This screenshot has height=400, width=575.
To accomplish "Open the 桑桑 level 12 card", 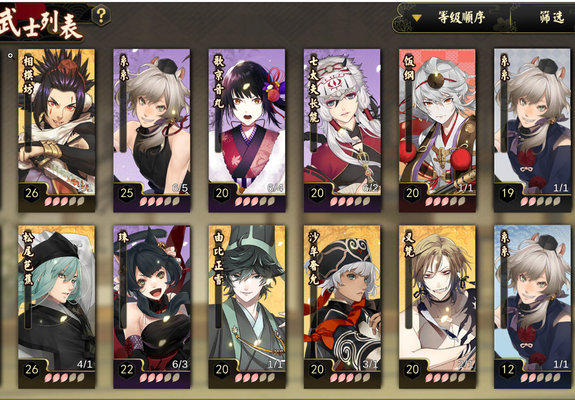I will pyautogui.click(x=532, y=307).
